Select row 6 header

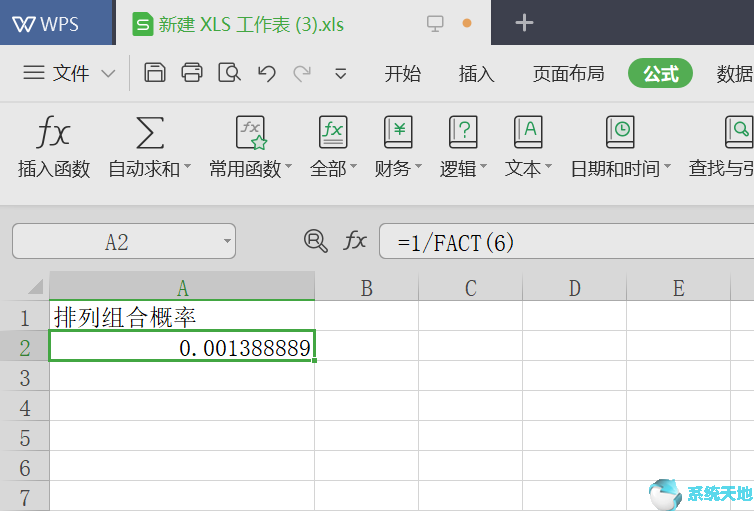tap(25, 466)
